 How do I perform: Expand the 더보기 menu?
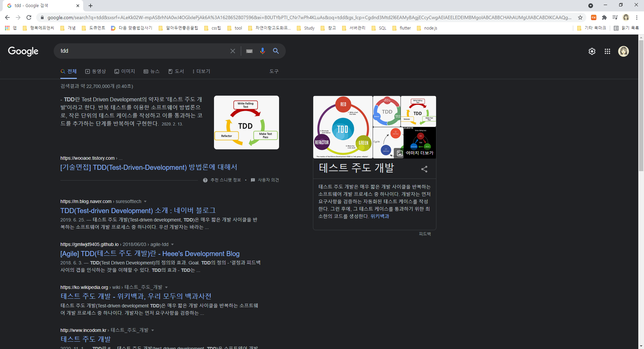[201, 71]
